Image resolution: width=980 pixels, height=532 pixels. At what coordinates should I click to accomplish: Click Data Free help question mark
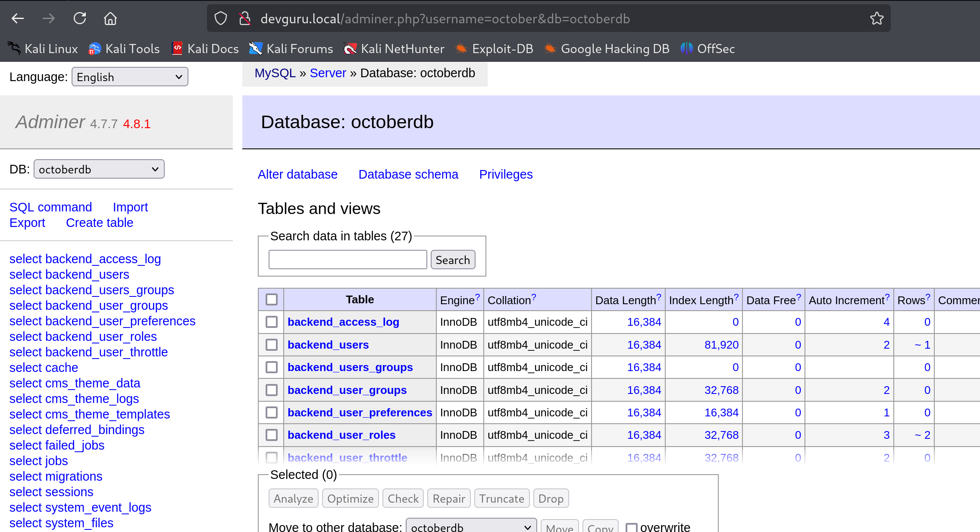point(798,297)
